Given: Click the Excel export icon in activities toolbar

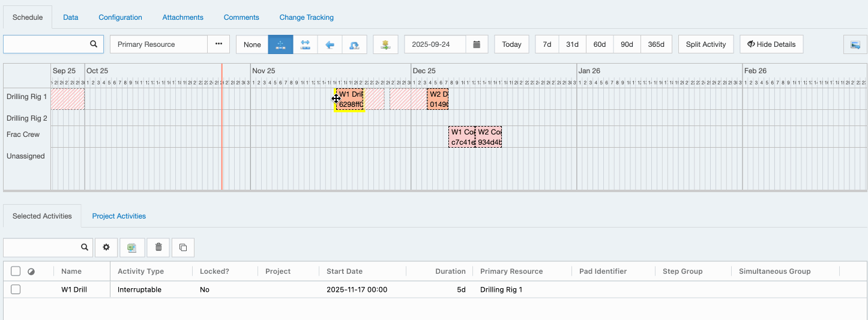Looking at the screenshot, I should pos(131,247).
